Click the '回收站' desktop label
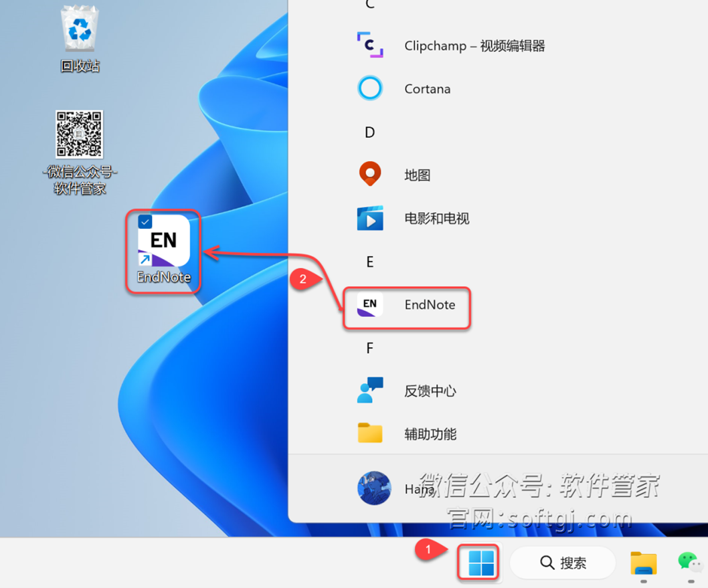The image size is (708, 588). click(80, 66)
